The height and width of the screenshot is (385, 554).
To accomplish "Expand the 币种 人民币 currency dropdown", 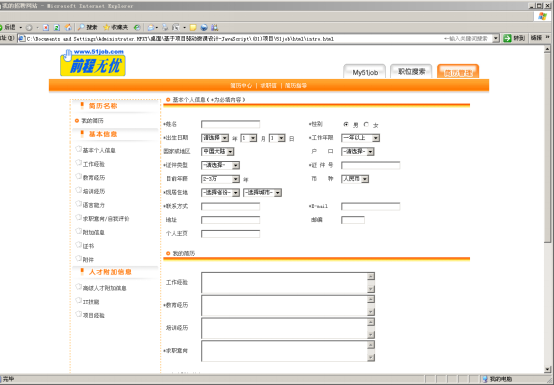I will pos(355,179).
